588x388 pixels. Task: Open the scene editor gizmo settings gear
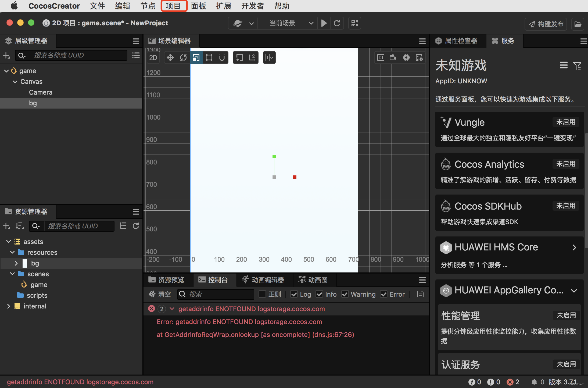tap(406, 57)
